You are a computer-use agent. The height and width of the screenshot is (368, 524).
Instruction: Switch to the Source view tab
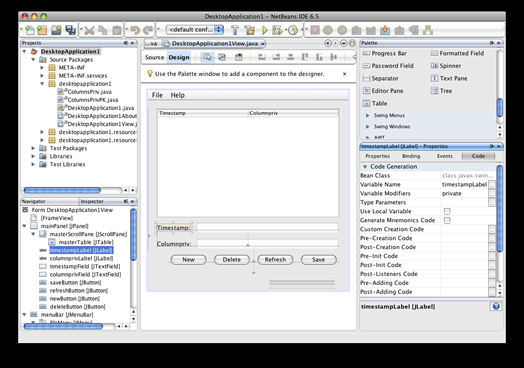click(154, 57)
